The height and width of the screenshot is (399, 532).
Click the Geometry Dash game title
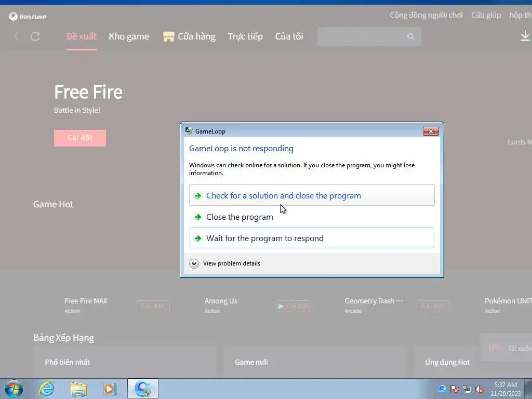click(374, 301)
